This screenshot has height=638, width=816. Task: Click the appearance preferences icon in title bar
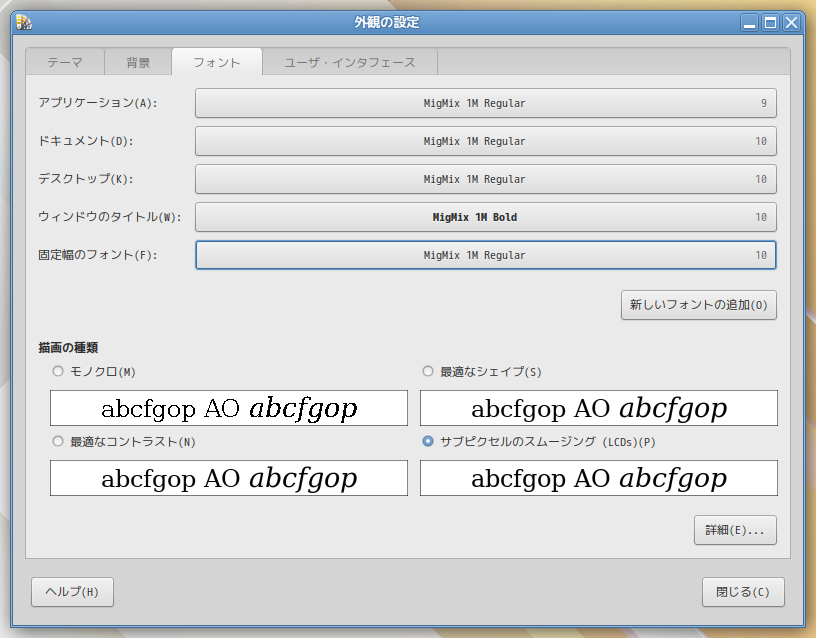[x=23, y=22]
